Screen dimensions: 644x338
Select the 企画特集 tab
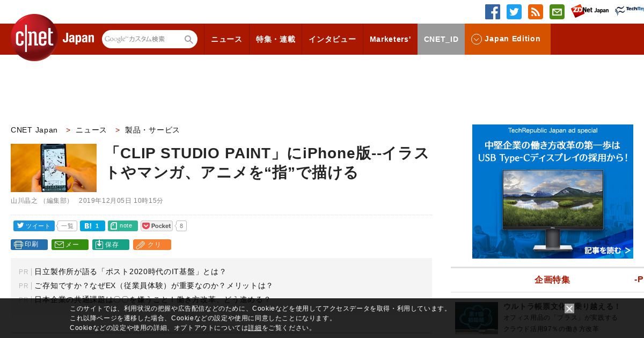coord(552,280)
